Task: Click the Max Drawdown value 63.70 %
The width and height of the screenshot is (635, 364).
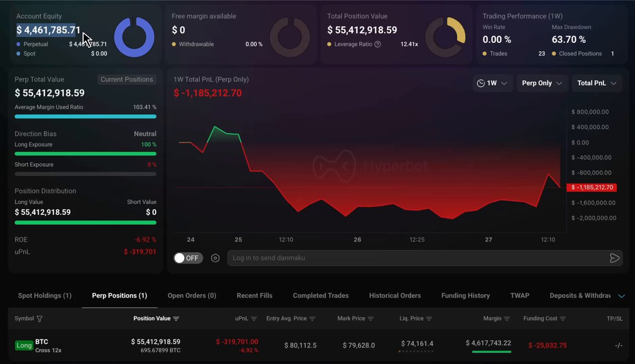Action: pyautogui.click(x=569, y=40)
